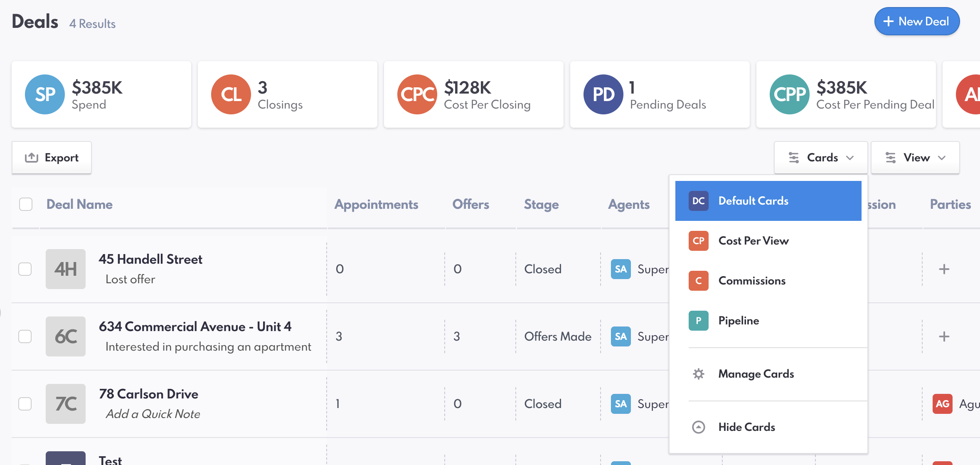Click the SP Spend card icon

point(45,94)
